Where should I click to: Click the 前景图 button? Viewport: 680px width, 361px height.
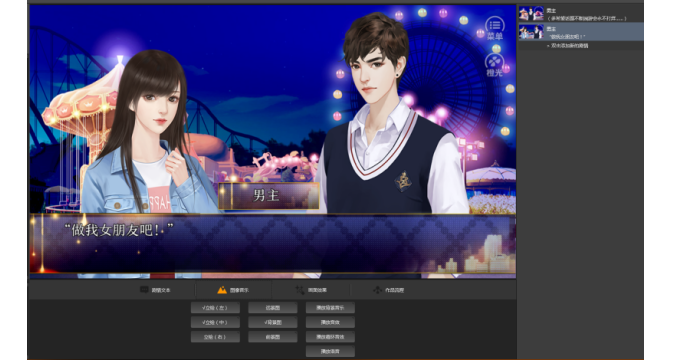(x=273, y=337)
